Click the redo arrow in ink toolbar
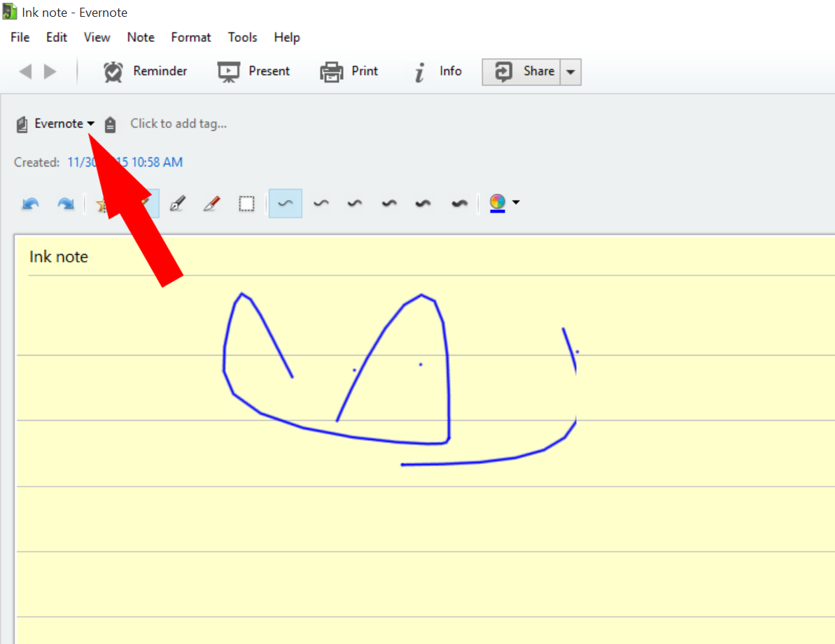835x644 pixels. pyautogui.click(x=65, y=204)
